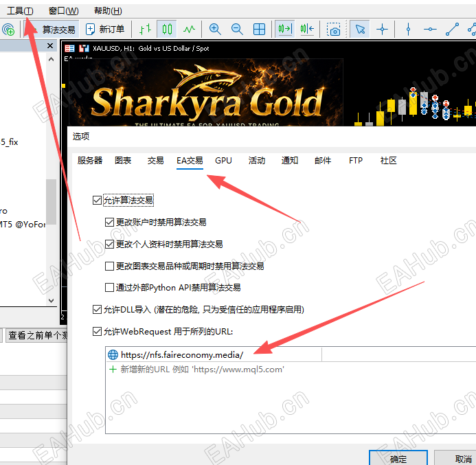Image resolution: width=476 pixels, height=465 pixels.
Task: Click the Sharkyra Gold banner on chart
Action: click(x=206, y=93)
